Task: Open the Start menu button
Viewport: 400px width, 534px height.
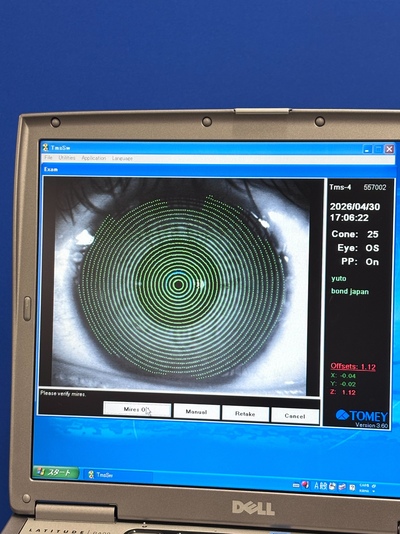Action: point(55,472)
